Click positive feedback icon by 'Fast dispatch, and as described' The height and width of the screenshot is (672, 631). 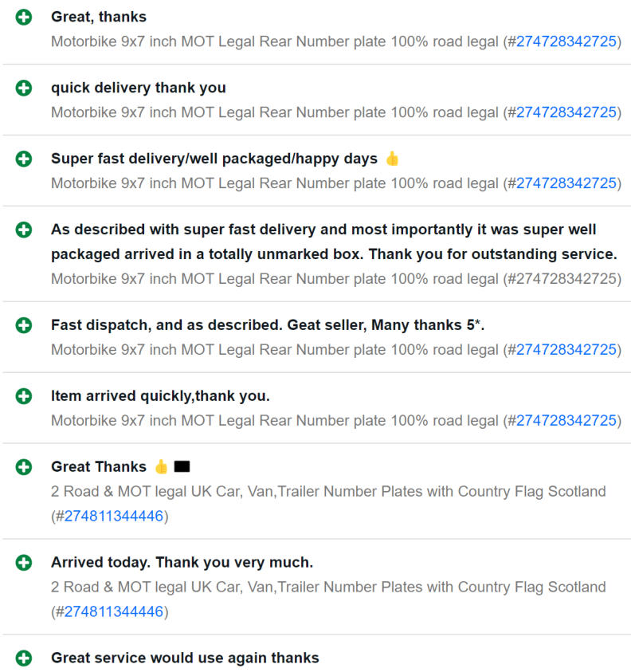click(x=24, y=325)
